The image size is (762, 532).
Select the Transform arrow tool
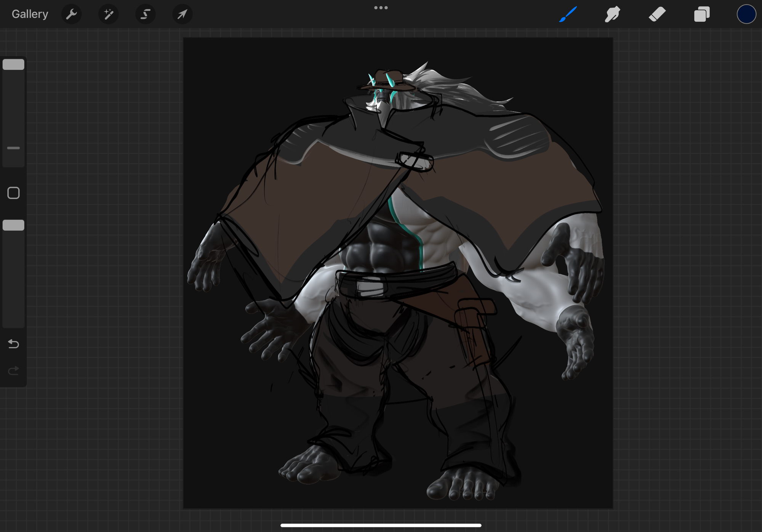182,14
